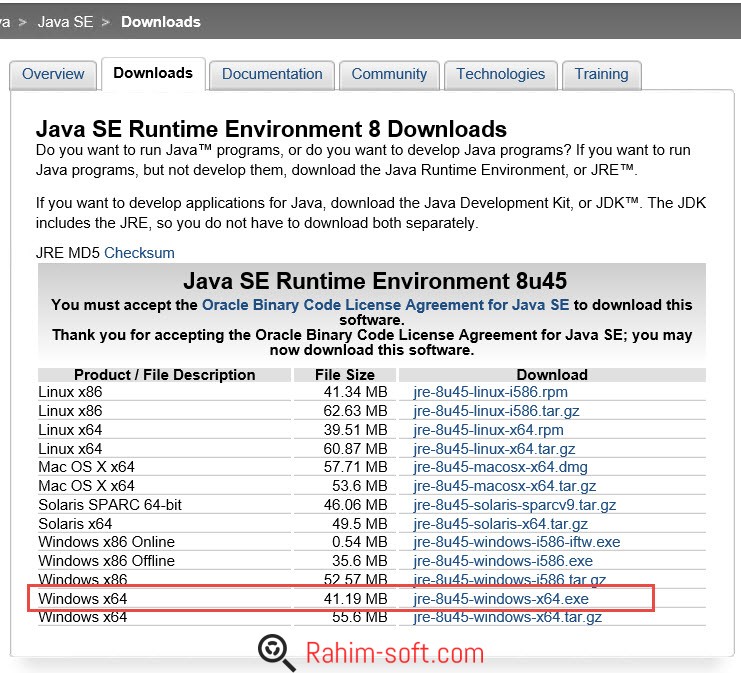Download jre-8u45-windows-i586.tar.gz
Image resolution: width=741 pixels, height=673 pixels.
tap(509, 579)
